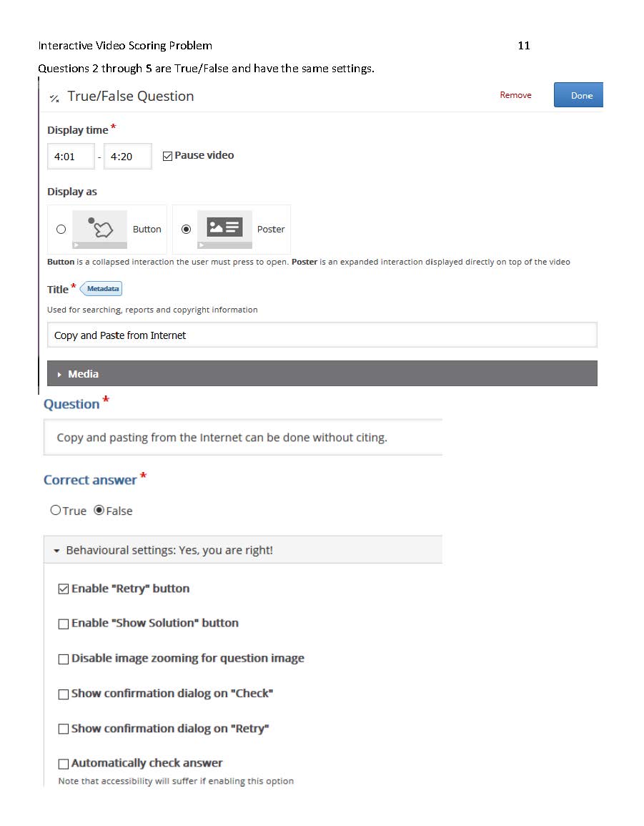The height and width of the screenshot is (826, 644).
Task: Set the correct answer to False
Action: point(99,510)
